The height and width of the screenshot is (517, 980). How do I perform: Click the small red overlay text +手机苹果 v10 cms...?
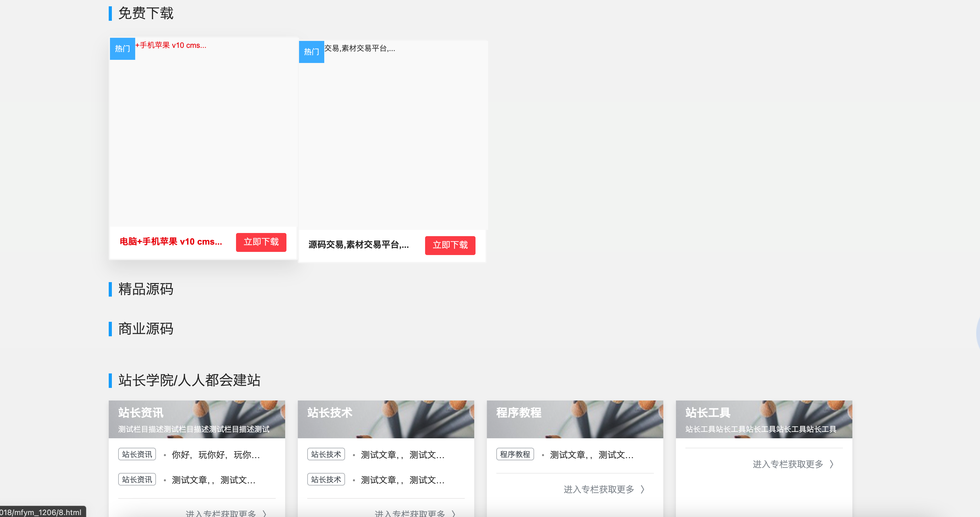point(171,45)
